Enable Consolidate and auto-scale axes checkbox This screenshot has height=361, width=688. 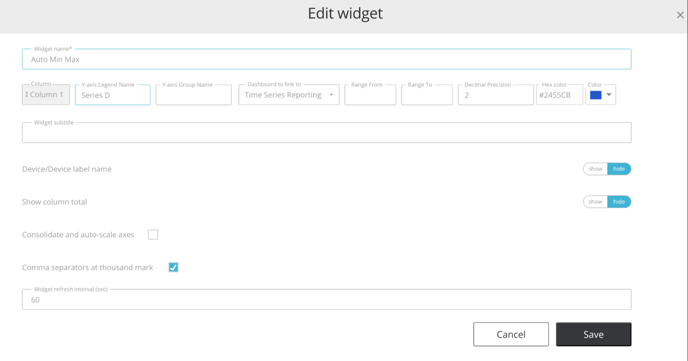(153, 235)
